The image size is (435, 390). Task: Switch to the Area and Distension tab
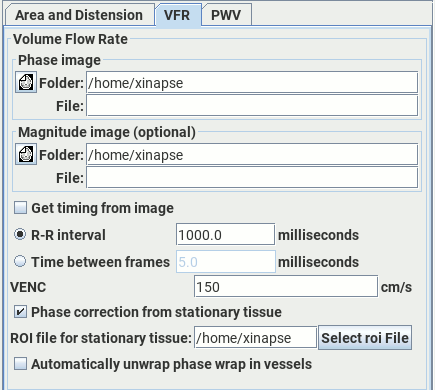click(79, 15)
